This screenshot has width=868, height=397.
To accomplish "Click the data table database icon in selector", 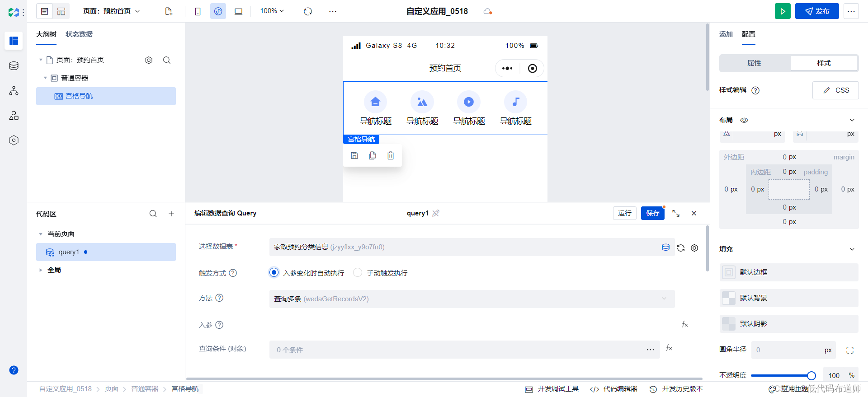I will (666, 247).
